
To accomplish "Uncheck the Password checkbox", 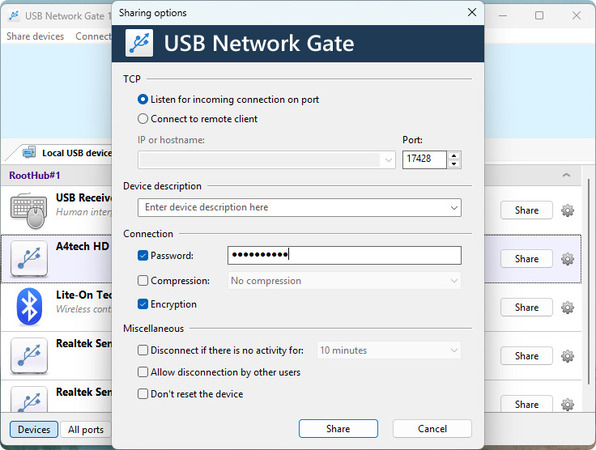I will pos(143,255).
